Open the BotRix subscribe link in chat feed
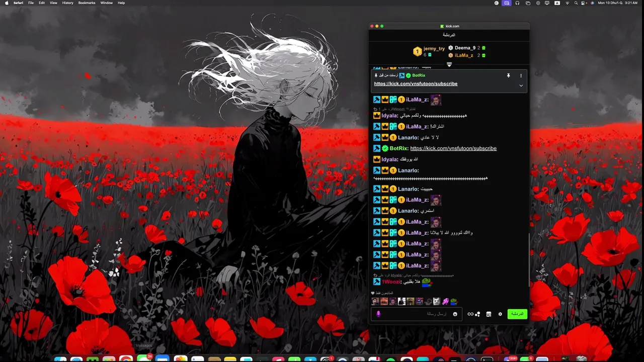Viewport: 644px width, 362px height. (453, 148)
